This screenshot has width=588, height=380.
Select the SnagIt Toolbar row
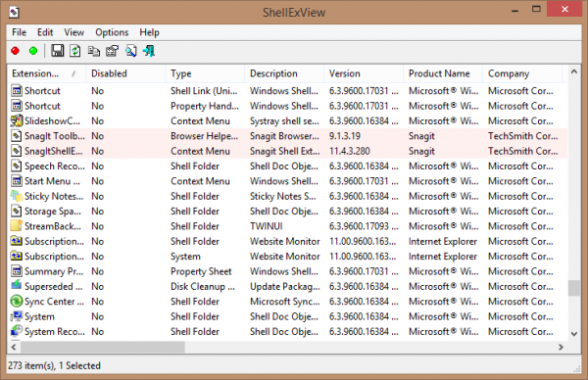click(287, 136)
